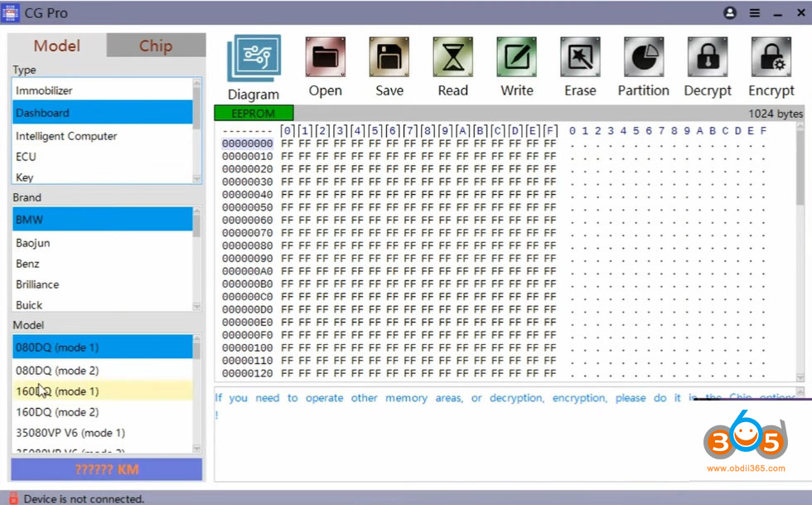
Task: Select 160DQ (mode 2) model
Action: pyautogui.click(x=56, y=412)
